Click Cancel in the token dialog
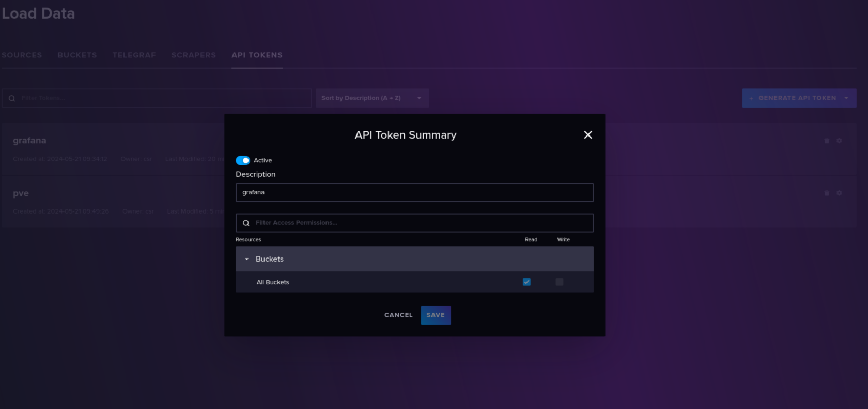868x409 pixels. tap(398, 315)
